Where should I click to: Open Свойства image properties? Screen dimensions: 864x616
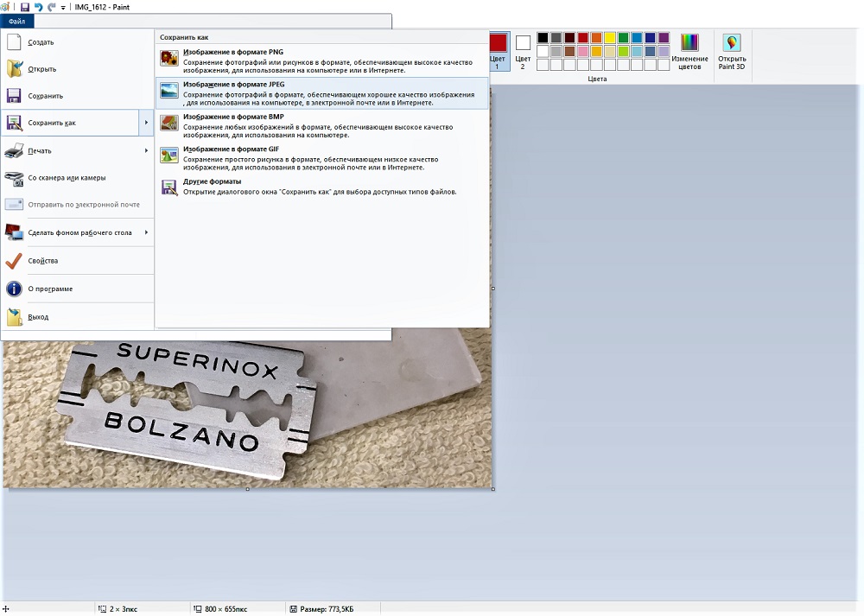click(x=77, y=261)
